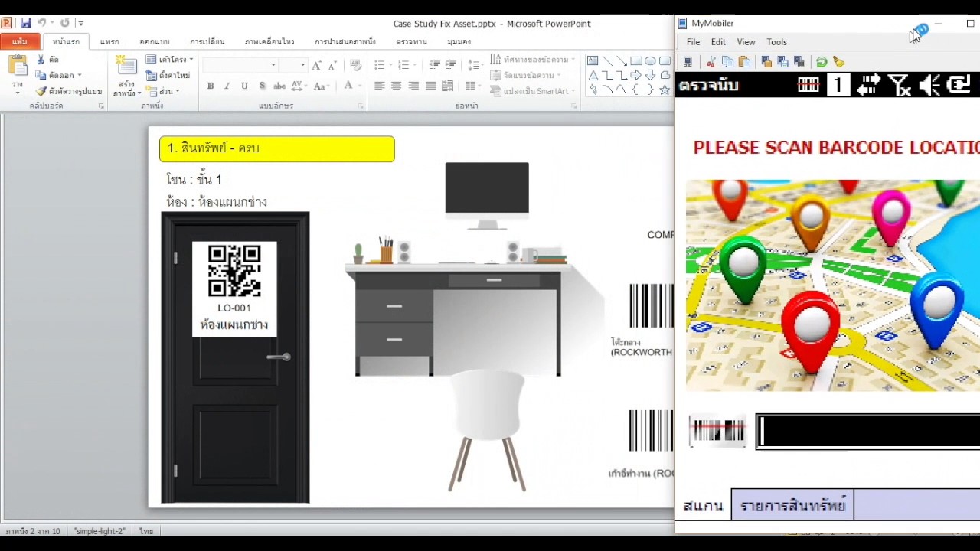This screenshot has height=551, width=980.
Task: Click MyMobiler scissors cut icon
Action: [711, 62]
